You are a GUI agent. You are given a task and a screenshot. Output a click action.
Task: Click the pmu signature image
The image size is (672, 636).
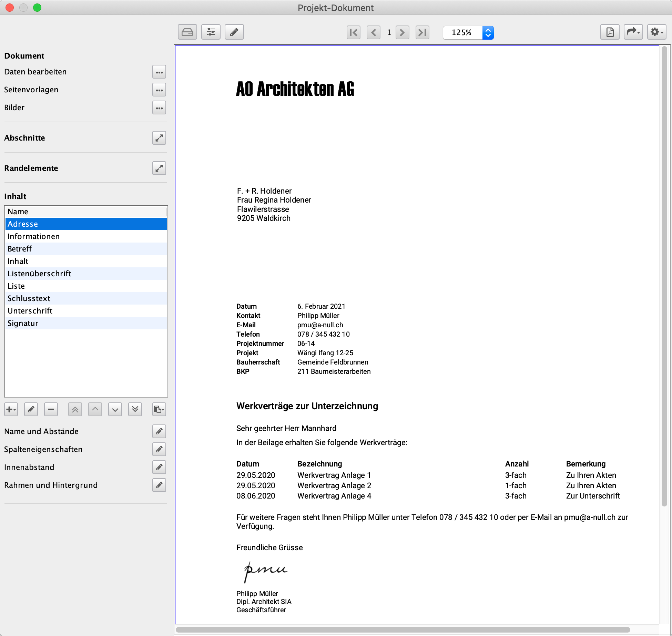pos(265,572)
